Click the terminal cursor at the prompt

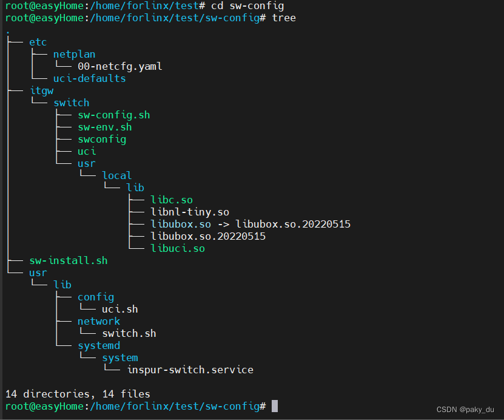pos(275,406)
